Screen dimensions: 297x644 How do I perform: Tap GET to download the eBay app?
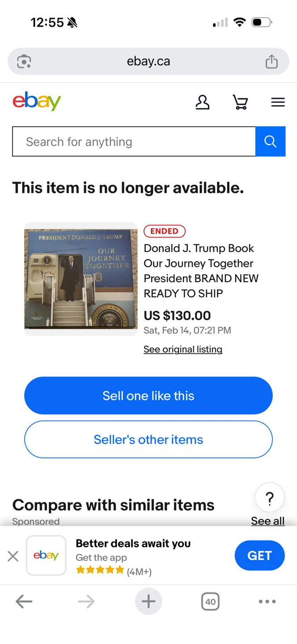260,555
